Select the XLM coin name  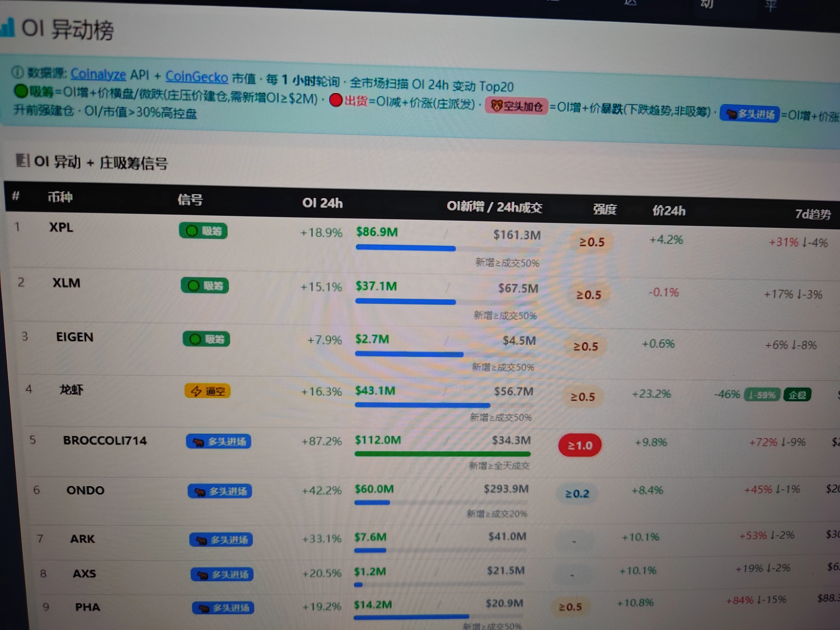click(66, 283)
